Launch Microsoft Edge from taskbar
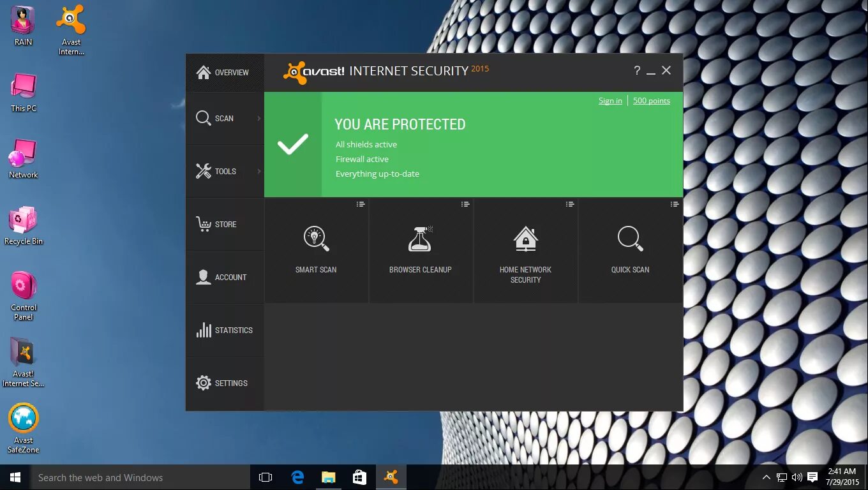Image resolution: width=868 pixels, height=490 pixels. 297,477
